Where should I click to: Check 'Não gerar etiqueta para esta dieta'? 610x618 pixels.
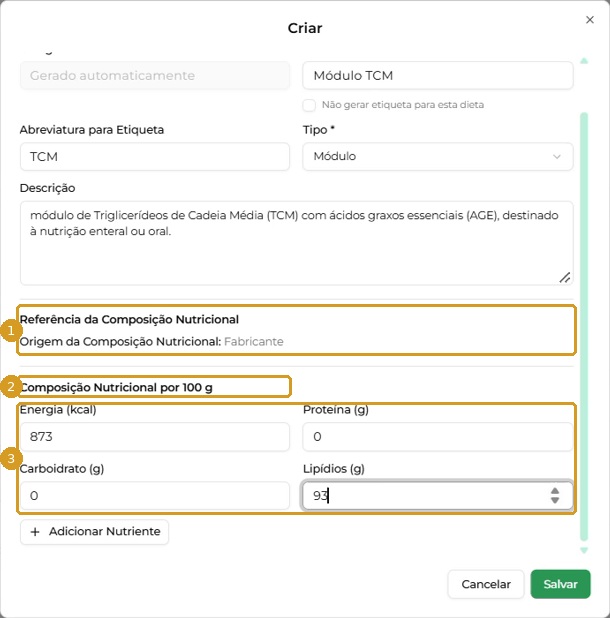tap(309, 105)
